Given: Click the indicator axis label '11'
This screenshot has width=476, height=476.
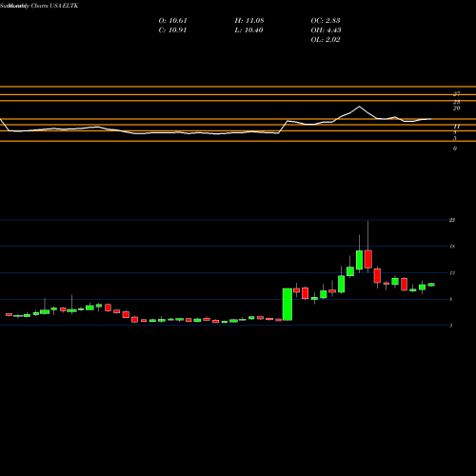Looking at the screenshot, I should tap(456, 127).
